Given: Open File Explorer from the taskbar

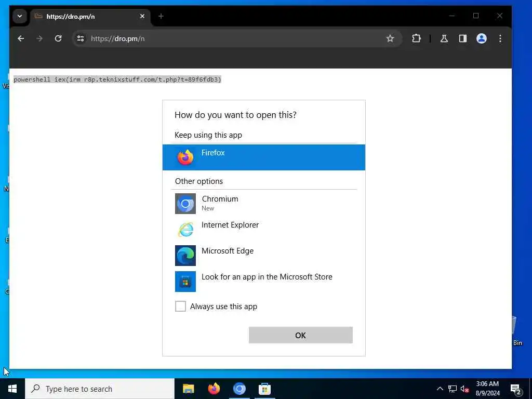Looking at the screenshot, I should point(188,389).
